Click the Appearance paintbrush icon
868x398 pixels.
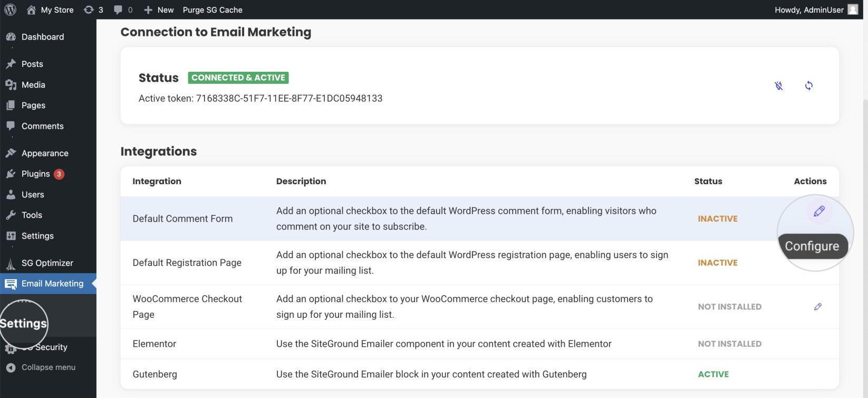[x=11, y=153]
